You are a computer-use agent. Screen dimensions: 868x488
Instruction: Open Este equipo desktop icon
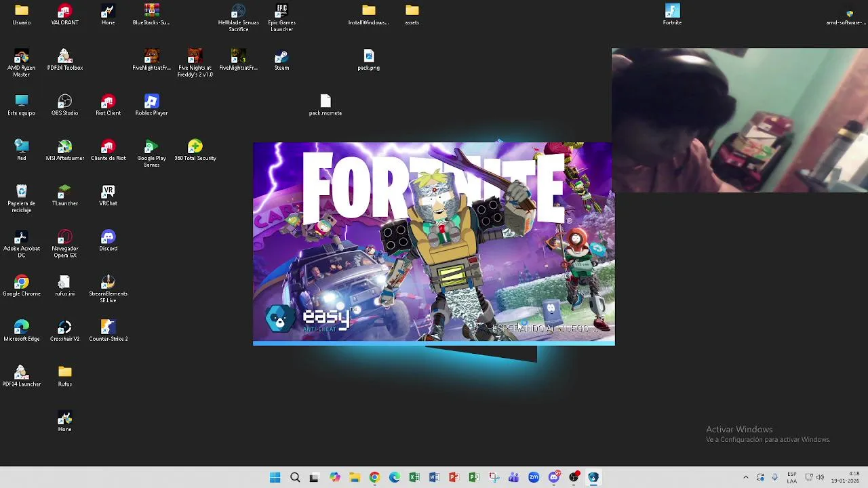pos(21,105)
